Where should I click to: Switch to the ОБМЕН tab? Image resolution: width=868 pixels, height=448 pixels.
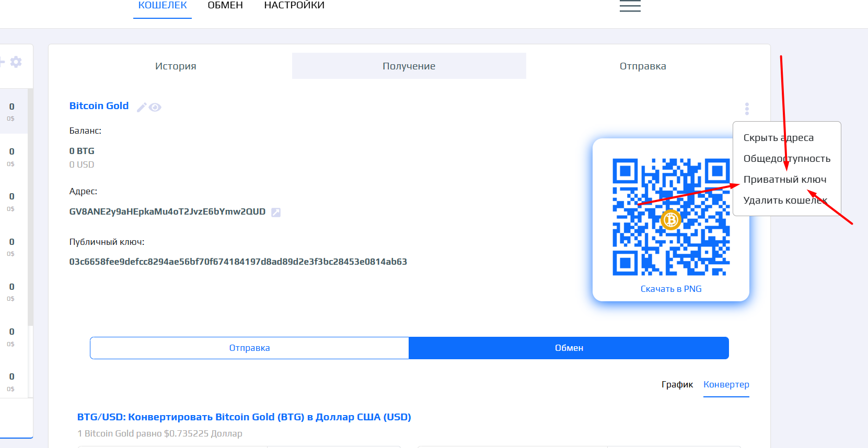tap(225, 5)
